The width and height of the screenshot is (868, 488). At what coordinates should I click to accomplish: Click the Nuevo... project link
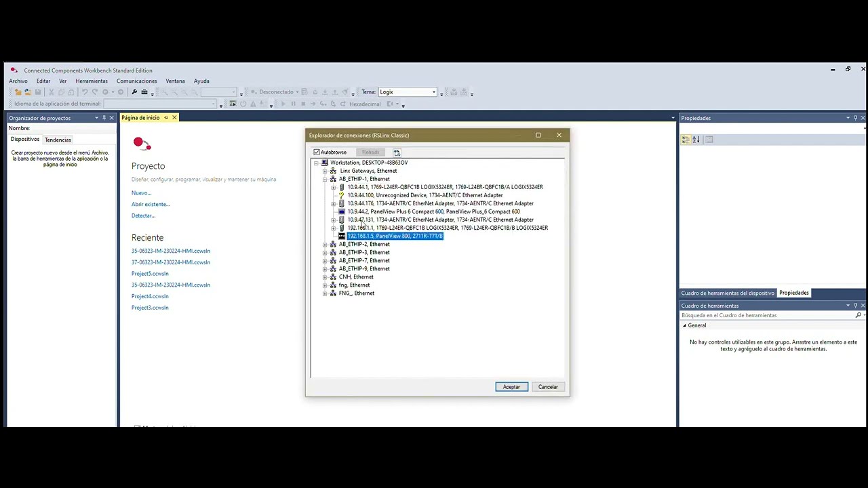coord(141,193)
